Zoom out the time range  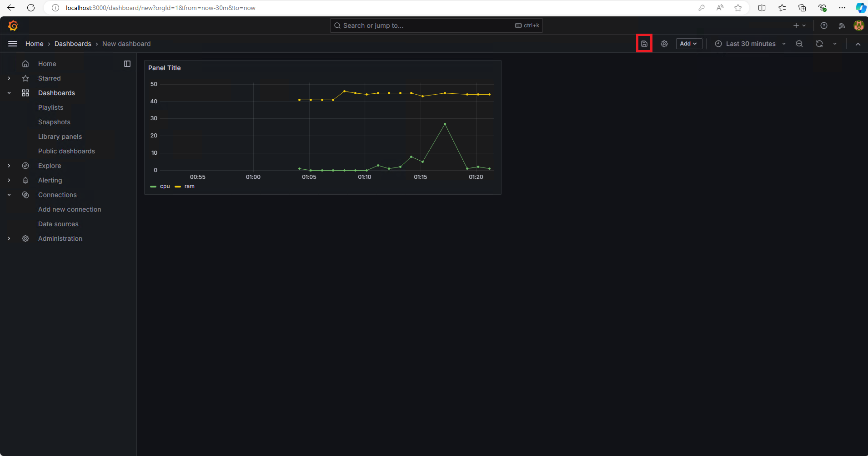799,44
